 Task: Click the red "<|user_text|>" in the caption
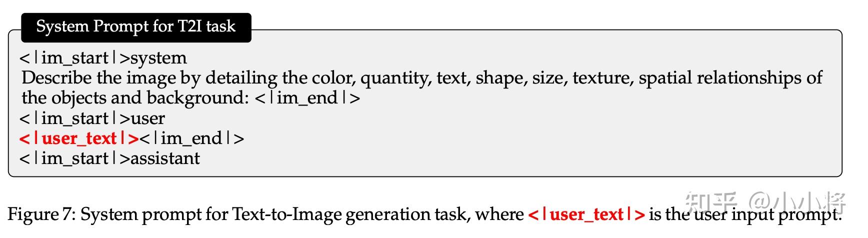[586, 214]
